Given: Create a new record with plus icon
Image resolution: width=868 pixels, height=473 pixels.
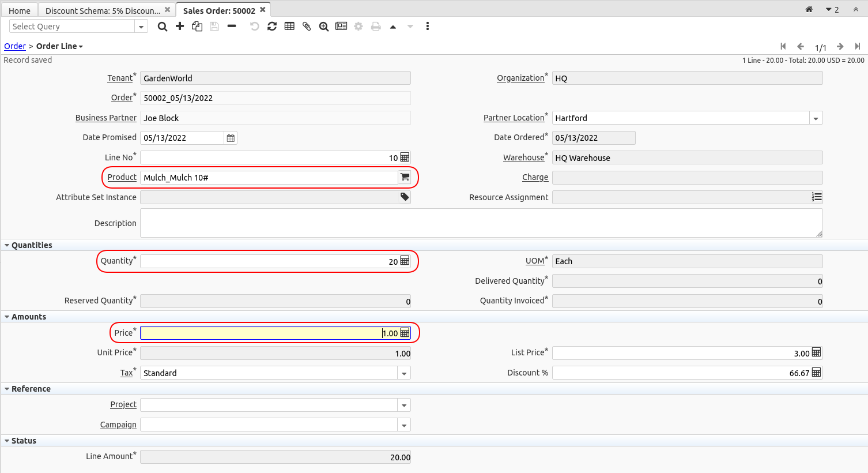Looking at the screenshot, I should point(180,27).
